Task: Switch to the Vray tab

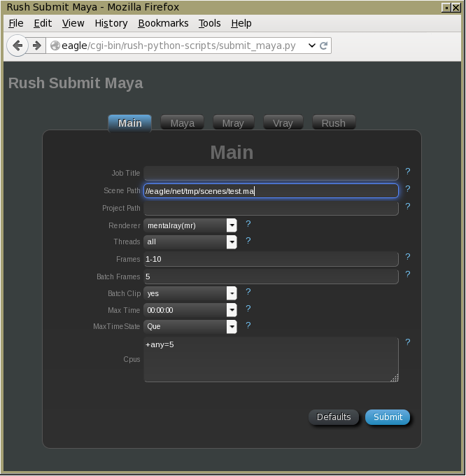Action: click(283, 122)
